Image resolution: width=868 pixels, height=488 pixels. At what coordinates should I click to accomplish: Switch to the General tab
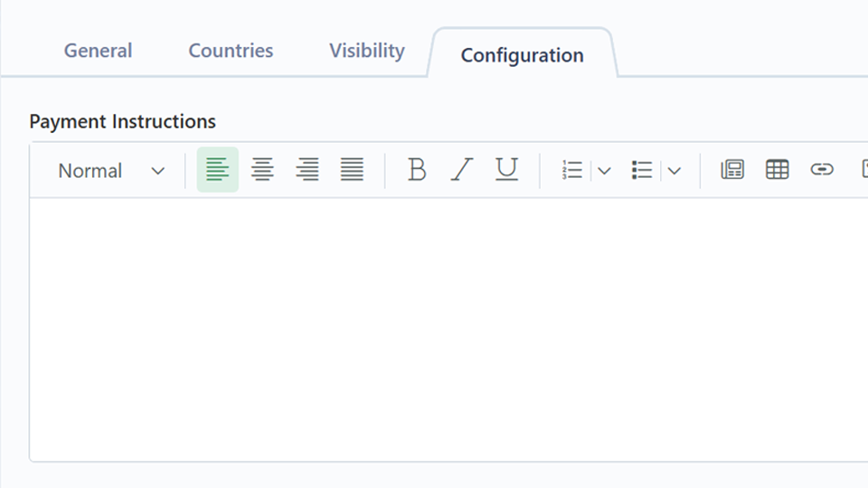[x=98, y=51]
